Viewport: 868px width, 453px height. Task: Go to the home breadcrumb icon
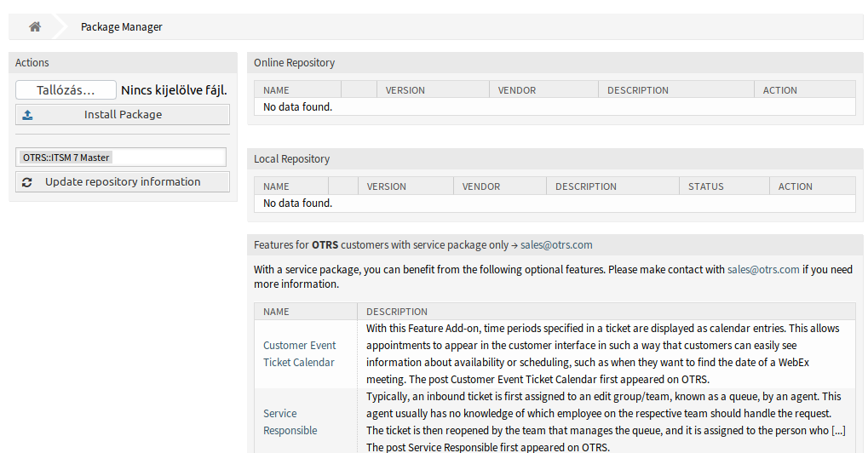point(35,26)
